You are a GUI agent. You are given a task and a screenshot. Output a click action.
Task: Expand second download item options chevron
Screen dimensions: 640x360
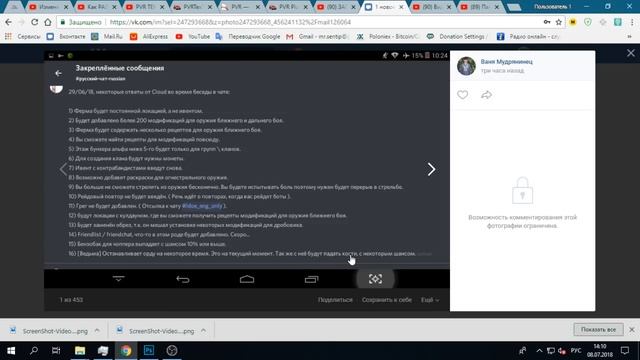coord(203,331)
